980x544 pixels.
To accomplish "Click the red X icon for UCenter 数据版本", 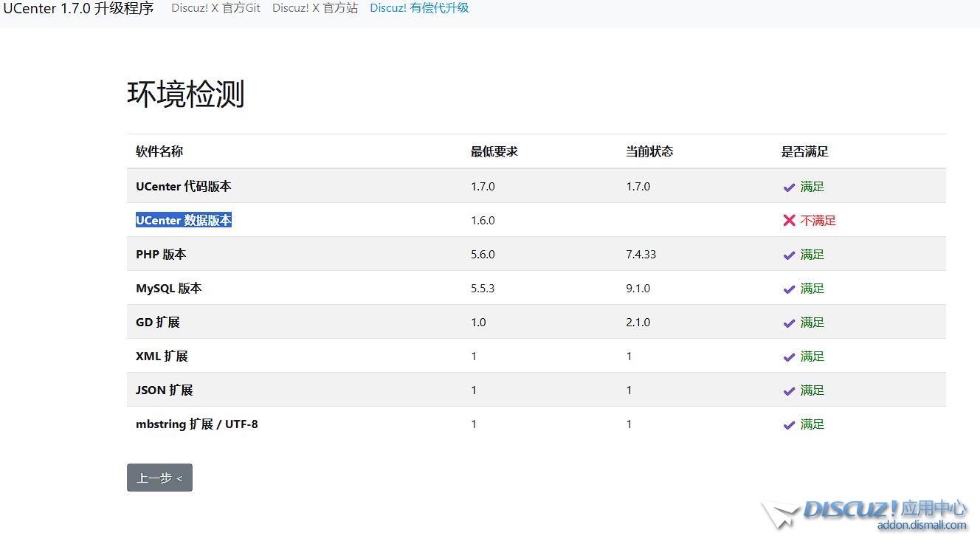I will pyautogui.click(x=789, y=221).
